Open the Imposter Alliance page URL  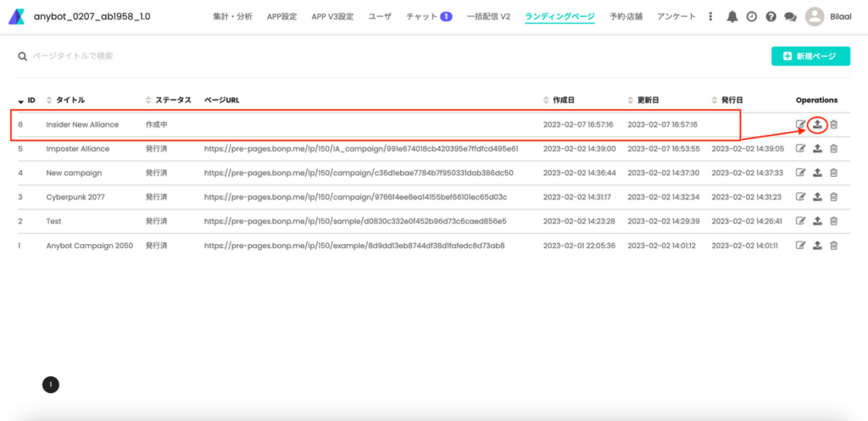pos(360,149)
